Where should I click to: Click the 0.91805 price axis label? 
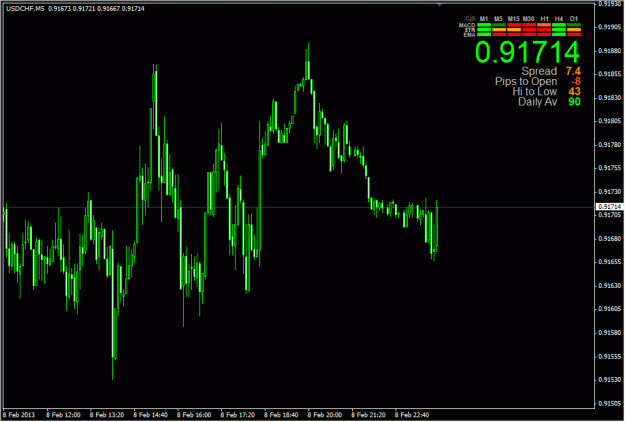pyautogui.click(x=610, y=121)
